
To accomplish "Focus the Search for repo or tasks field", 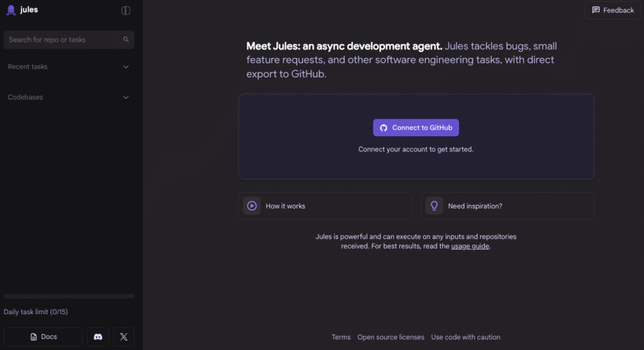I will 69,40.
